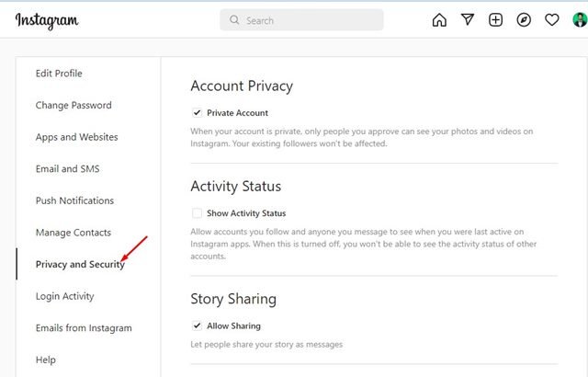Click the New Post plus icon

pos(495,20)
